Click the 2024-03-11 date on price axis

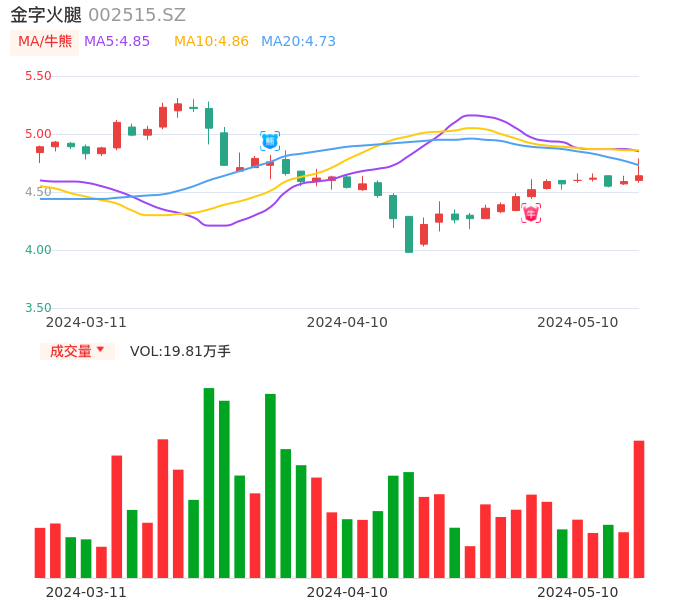pyautogui.click(x=86, y=322)
